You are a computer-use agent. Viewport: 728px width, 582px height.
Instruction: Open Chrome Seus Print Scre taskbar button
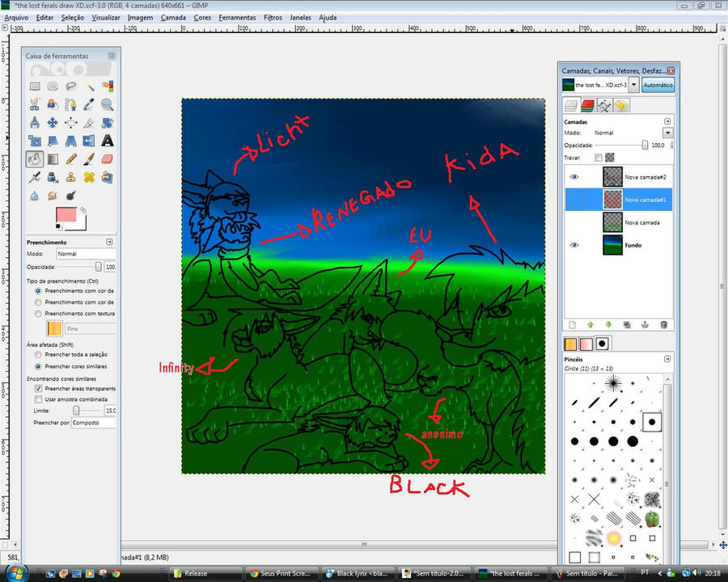coord(281,574)
